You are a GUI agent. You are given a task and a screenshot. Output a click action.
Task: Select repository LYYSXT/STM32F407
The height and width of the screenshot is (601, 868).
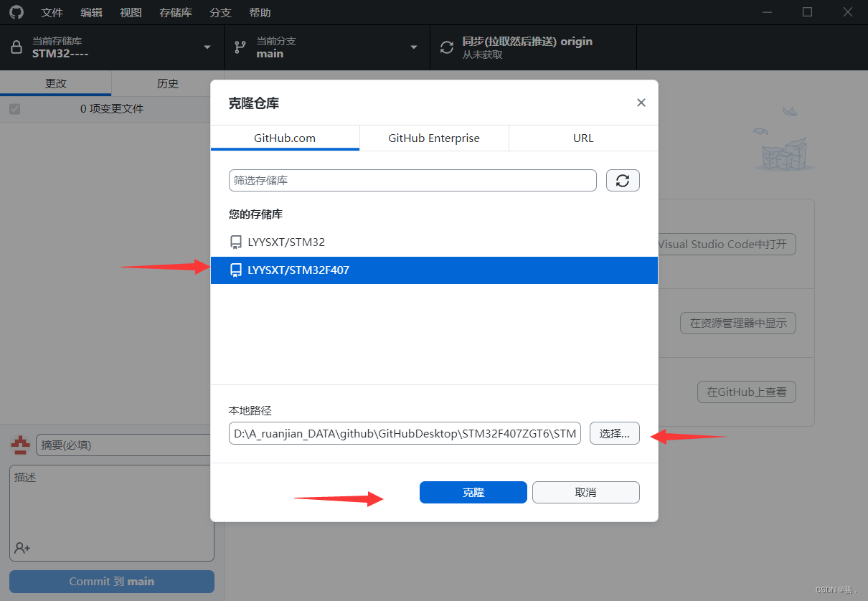pos(434,270)
